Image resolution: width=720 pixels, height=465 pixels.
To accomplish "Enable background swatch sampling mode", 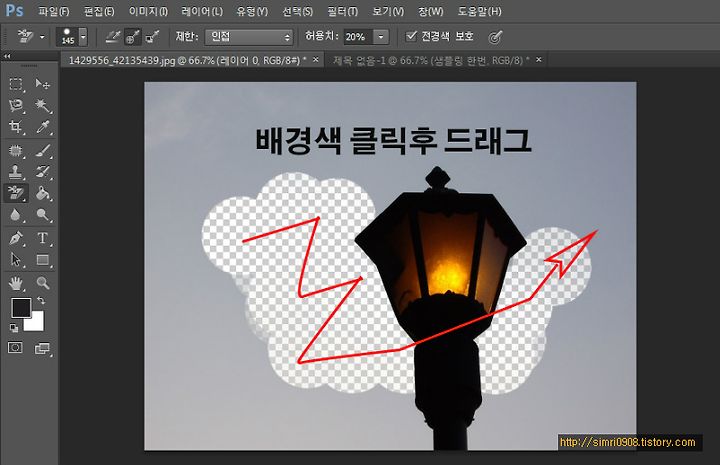I will coord(152,37).
